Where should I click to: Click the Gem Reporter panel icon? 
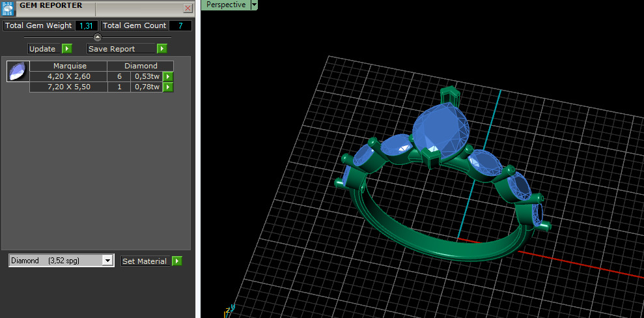click(x=8, y=8)
